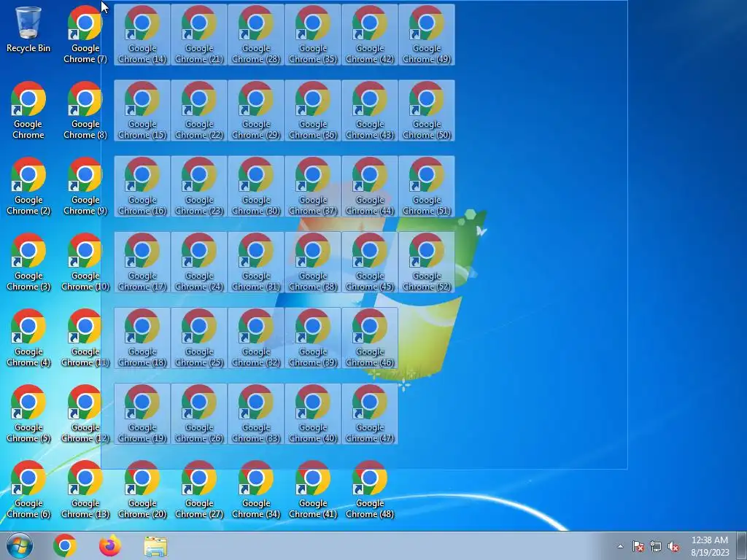
Task: Select the Google Chrome (49) shortcut
Action: pyautogui.click(x=426, y=34)
